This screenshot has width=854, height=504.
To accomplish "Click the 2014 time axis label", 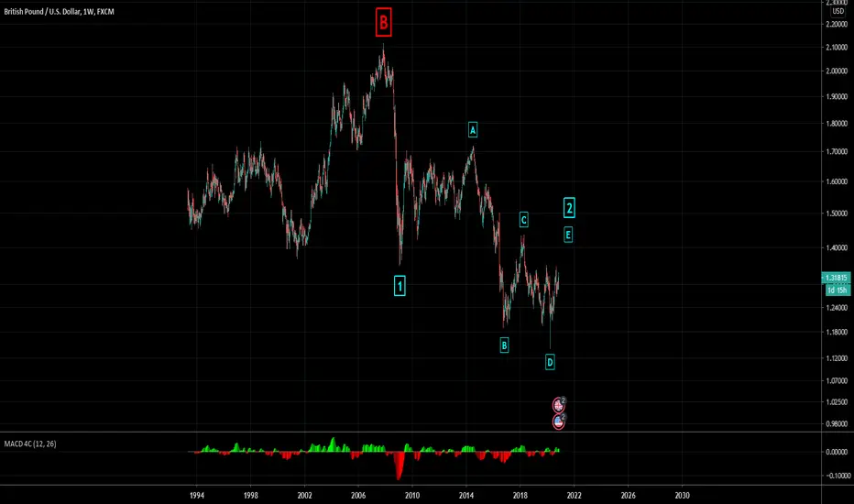I will click(x=465, y=495).
